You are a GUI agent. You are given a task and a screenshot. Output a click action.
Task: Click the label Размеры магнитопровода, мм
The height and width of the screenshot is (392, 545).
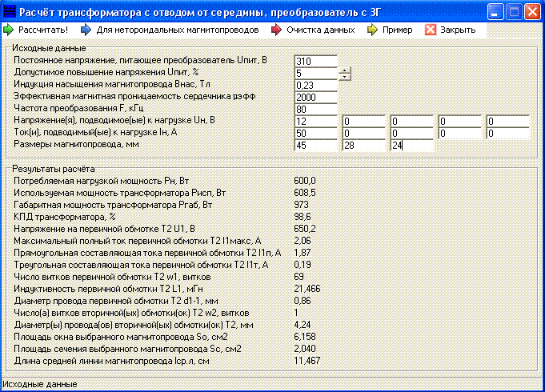(x=76, y=144)
